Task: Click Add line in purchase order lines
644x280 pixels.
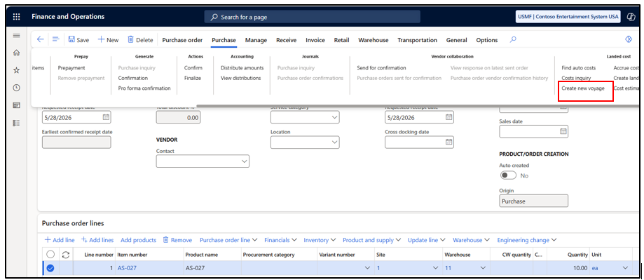Action: (60, 240)
